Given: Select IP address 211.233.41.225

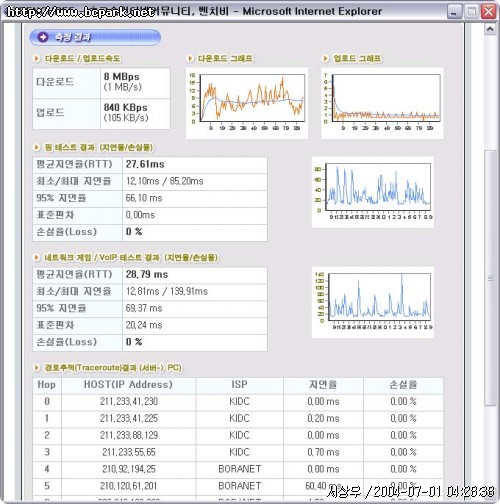Looking at the screenshot, I should click(x=129, y=418).
